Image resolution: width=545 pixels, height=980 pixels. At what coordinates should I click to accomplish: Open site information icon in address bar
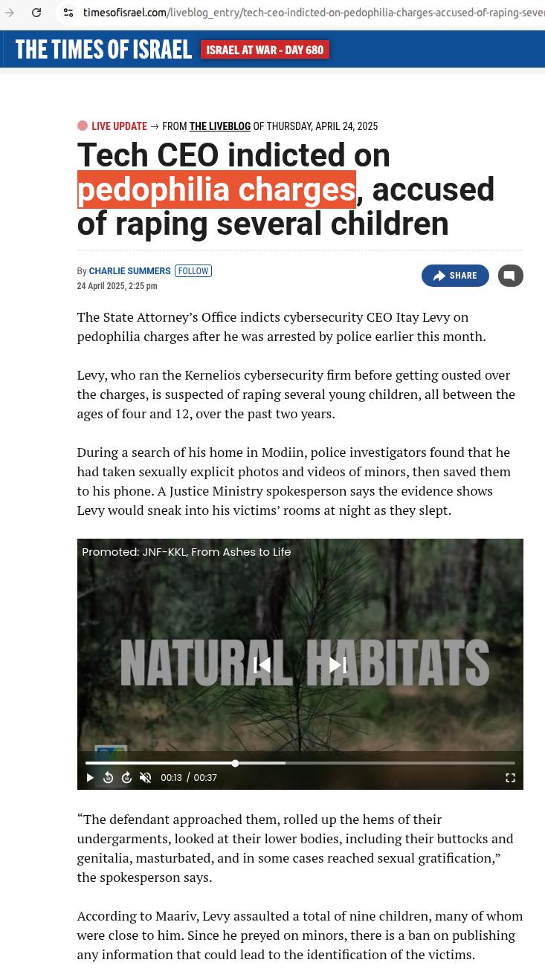pos(68,13)
